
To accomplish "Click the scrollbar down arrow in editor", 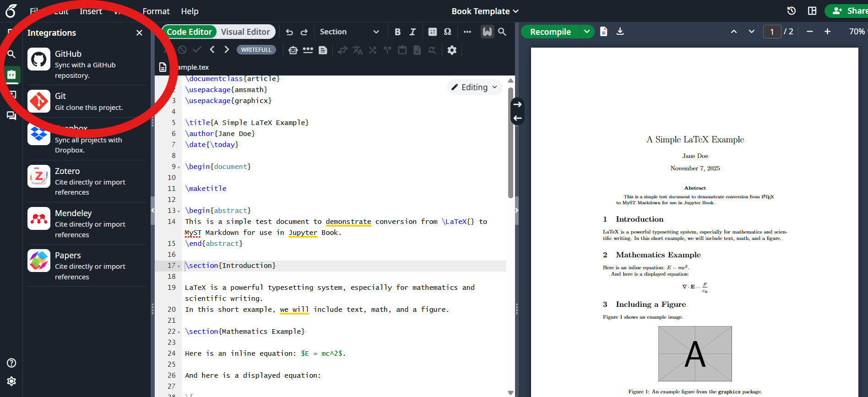I will 510,392.
